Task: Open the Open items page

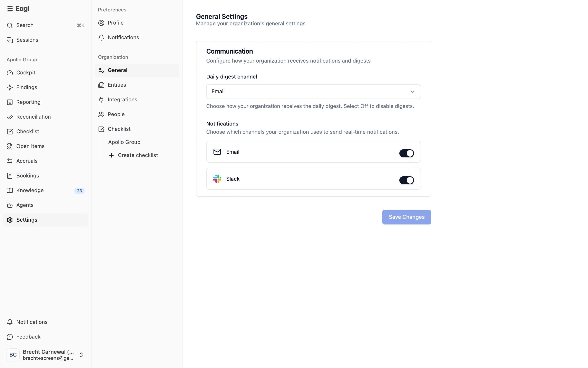Action: (46, 146)
